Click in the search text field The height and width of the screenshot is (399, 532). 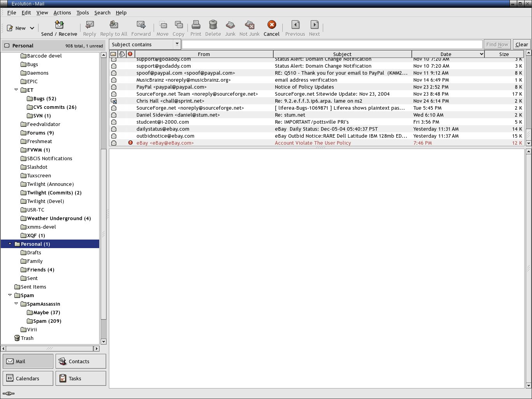point(332,44)
